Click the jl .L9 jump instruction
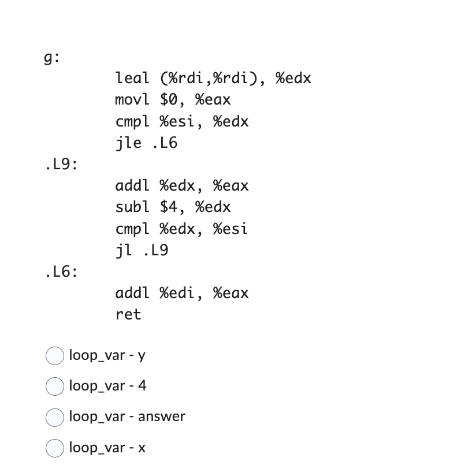This screenshot has width=461, height=476. (x=142, y=251)
